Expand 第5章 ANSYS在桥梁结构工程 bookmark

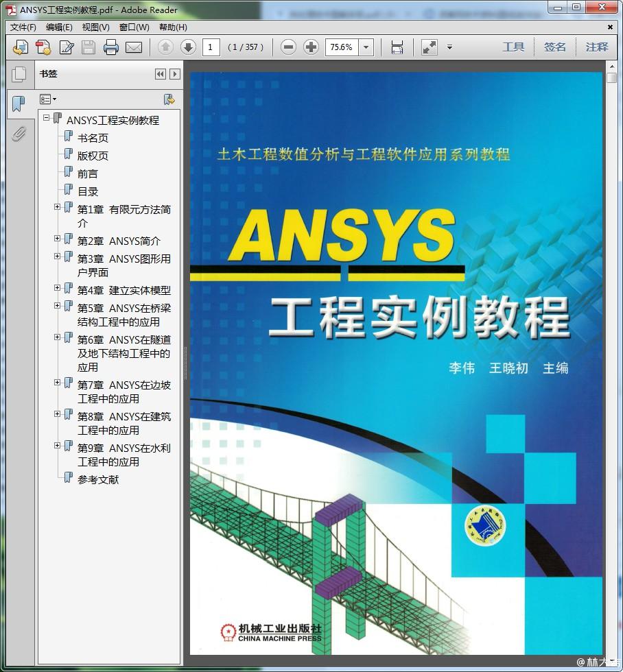point(58,306)
